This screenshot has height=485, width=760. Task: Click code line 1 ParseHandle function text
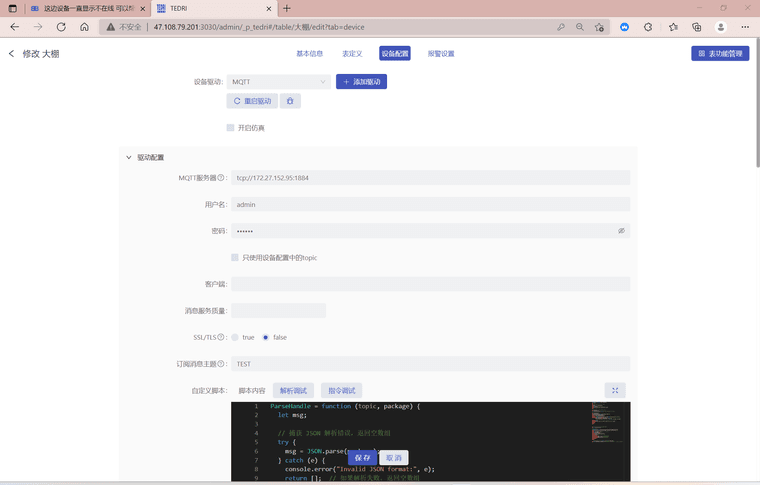[345, 406]
